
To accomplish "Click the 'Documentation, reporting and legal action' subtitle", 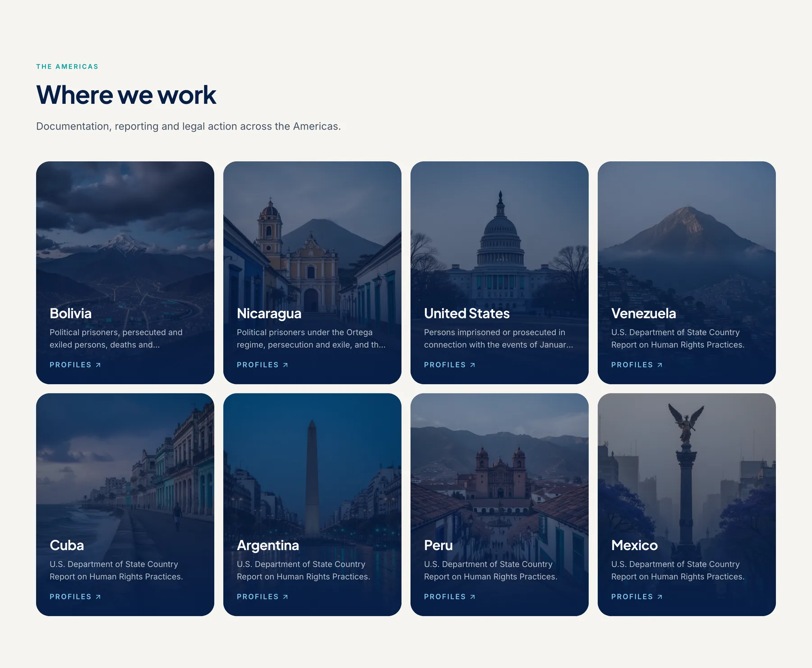I will pos(189,126).
